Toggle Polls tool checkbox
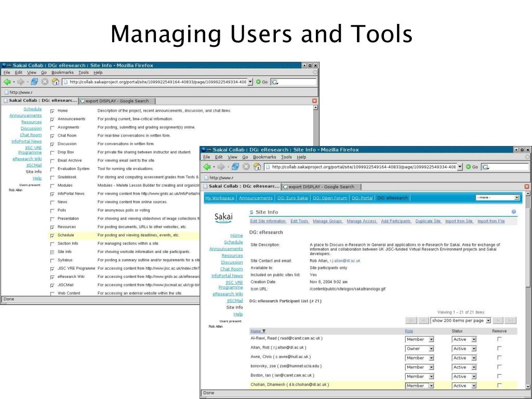532x399 pixels. 52,211
